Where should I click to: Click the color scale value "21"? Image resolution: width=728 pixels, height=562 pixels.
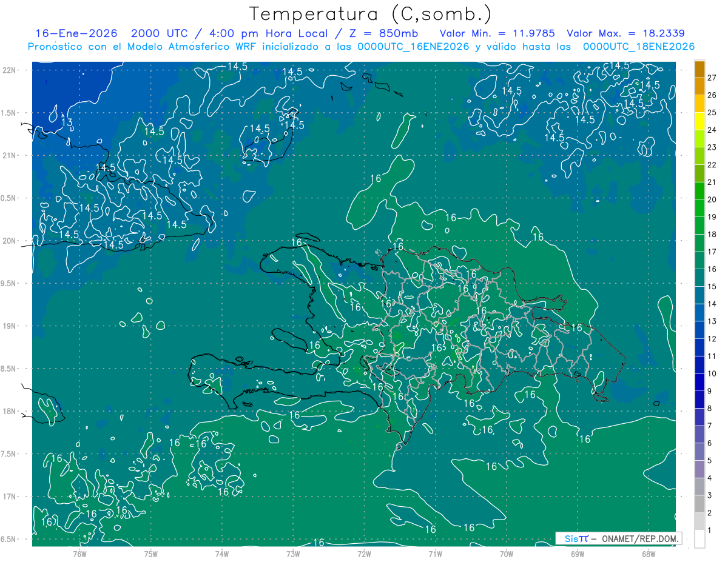(712, 182)
